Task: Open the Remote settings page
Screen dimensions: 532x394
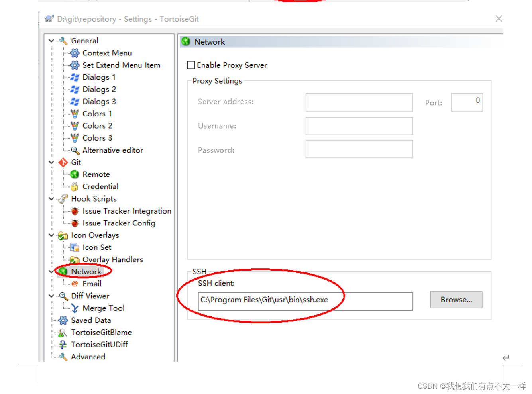Action: (96, 174)
